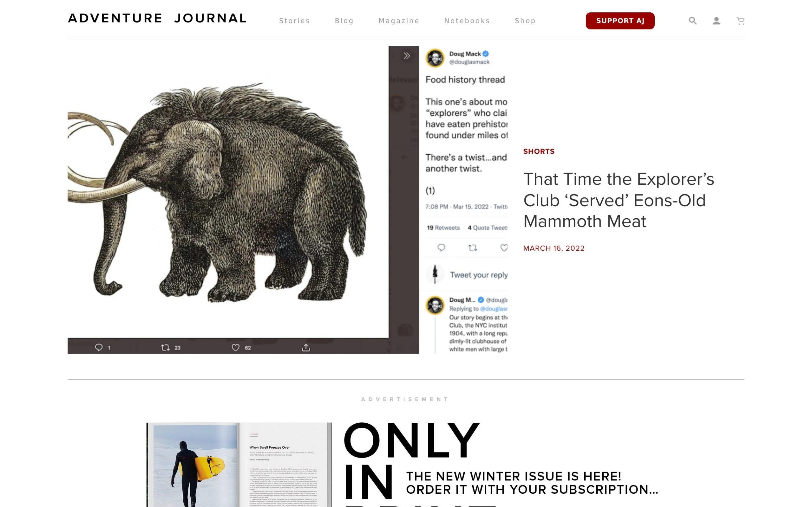This screenshot has width=812, height=507.
Task: Click the SUPPORT AJ button
Action: click(620, 21)
